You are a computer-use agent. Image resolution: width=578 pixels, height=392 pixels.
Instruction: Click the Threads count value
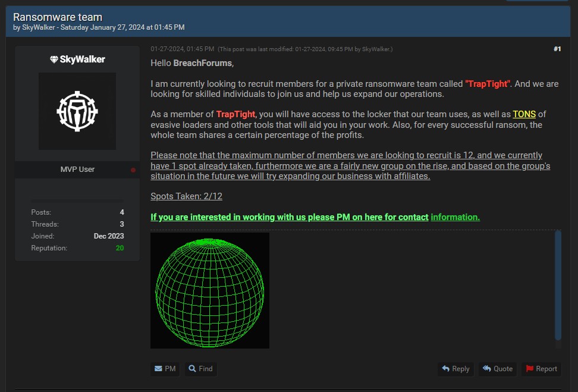tap(122, 224)
